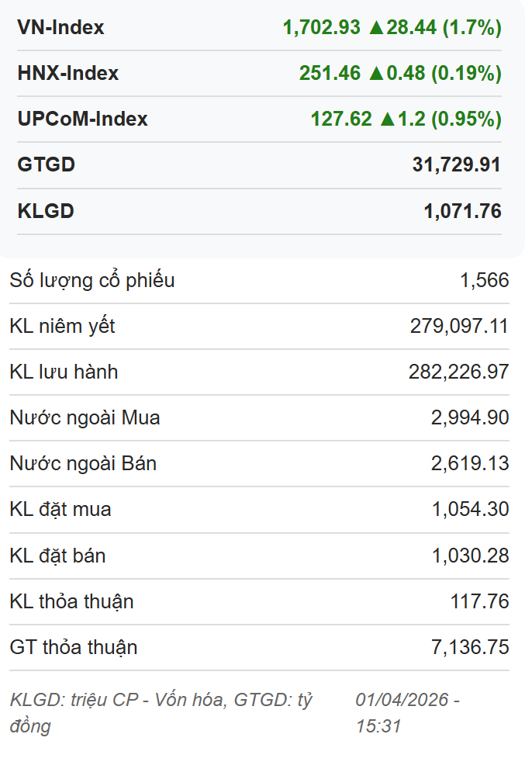Select the KLGD value 1,071.76
Screen dimensions: 532x779
(x=463, y=211)
